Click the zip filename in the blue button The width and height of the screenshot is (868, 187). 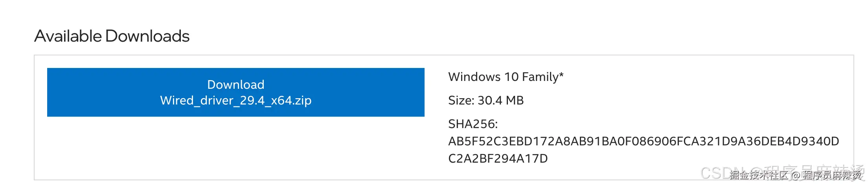235,101
